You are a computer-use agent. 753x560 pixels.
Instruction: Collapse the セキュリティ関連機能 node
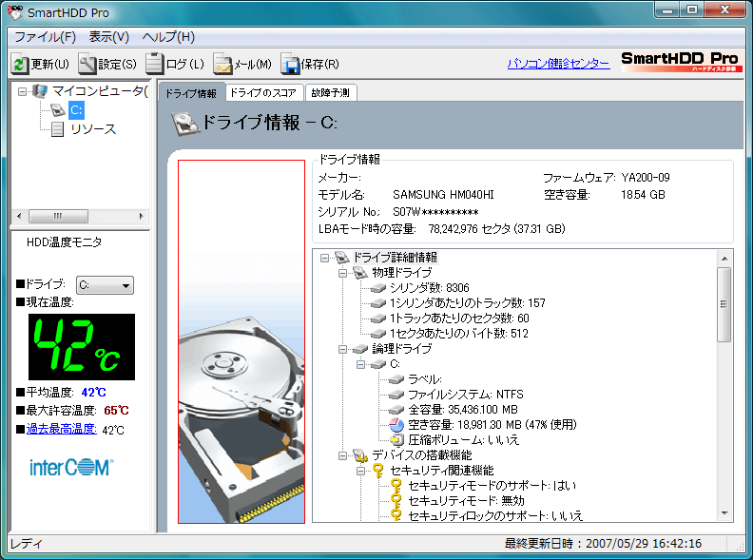point(360,472)
